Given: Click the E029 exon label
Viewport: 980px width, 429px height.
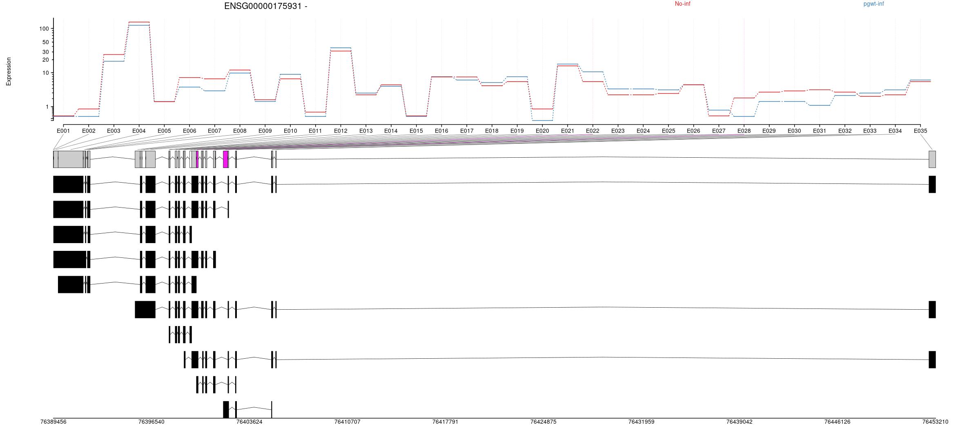Looking at the screenshot, I should pos(769,131).
